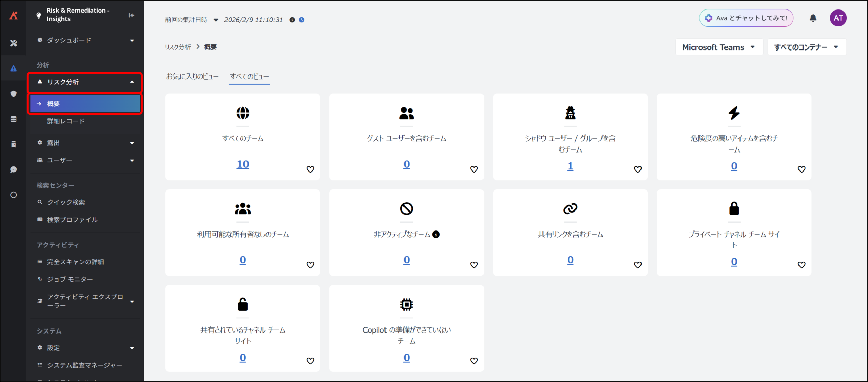Click the tools icon in left rail
Viewport: 868px width, 382px height.
pyautogui.click(x=13, y=43)
